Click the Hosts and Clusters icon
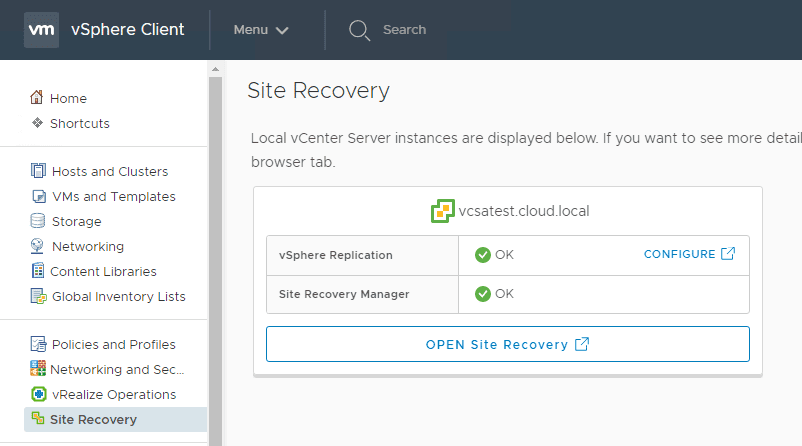The image size is (802, 446). [38, 171]
